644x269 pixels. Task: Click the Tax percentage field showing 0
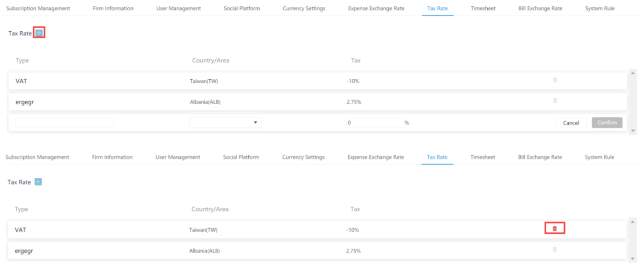[375, 122]
